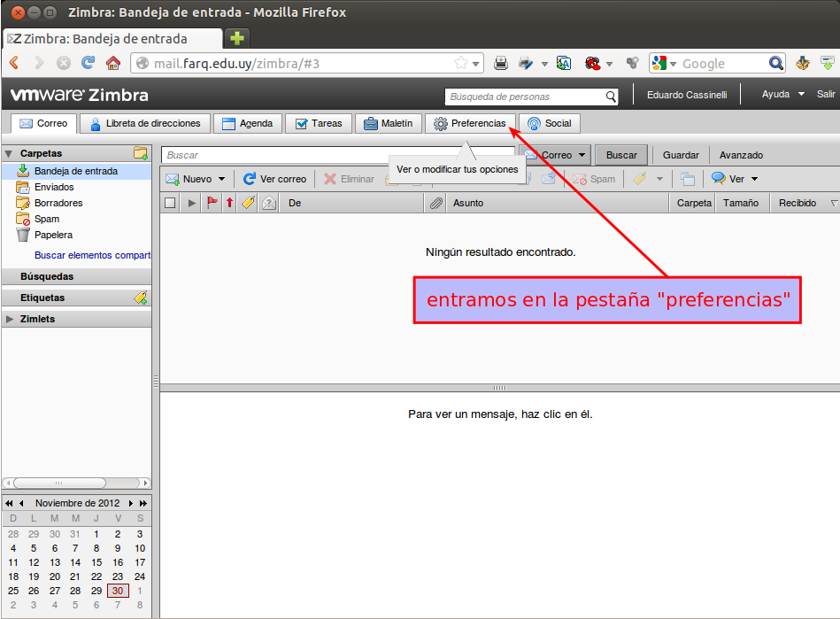Click the tag column header icon
Screen dimensions: 840x619
248,203
